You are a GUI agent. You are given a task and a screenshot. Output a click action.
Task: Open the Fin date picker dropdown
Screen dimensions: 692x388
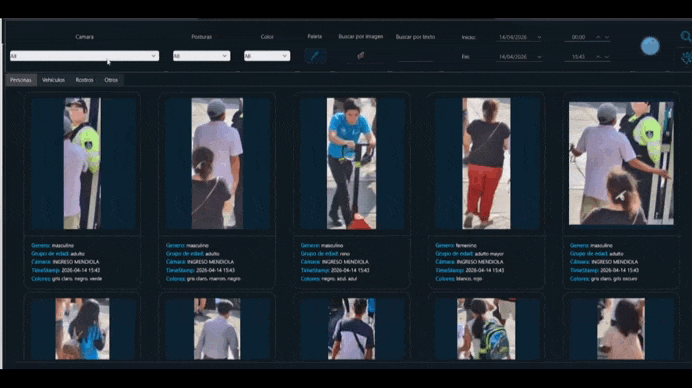coord(539,57)
